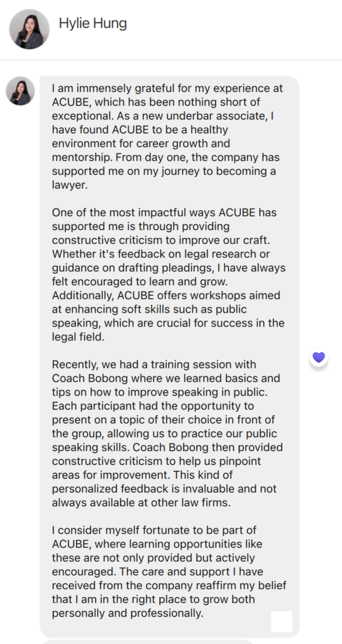Open the Hylie Hung contact name

click(93, 23)
